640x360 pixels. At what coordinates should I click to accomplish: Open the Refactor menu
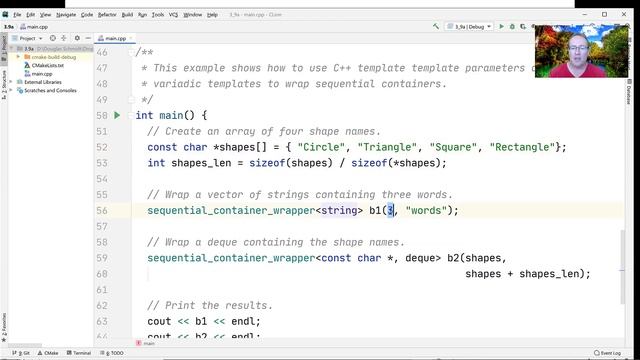[x=107, y=15]
